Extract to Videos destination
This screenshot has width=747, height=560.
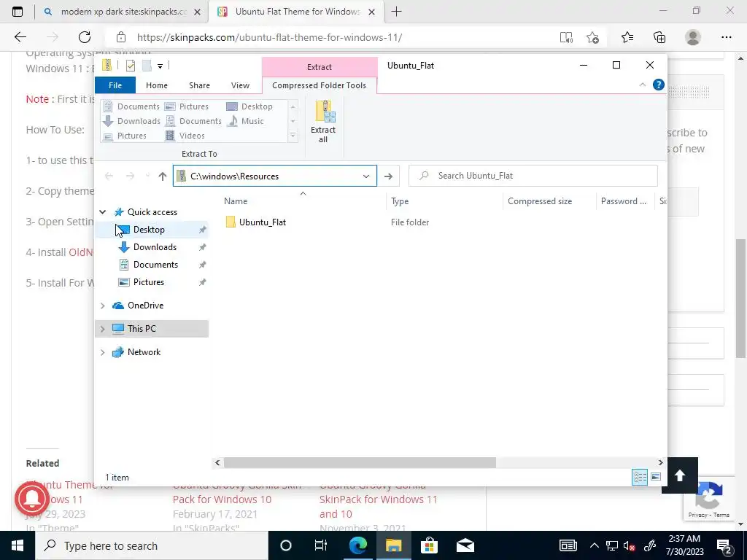tap(185, 136)
